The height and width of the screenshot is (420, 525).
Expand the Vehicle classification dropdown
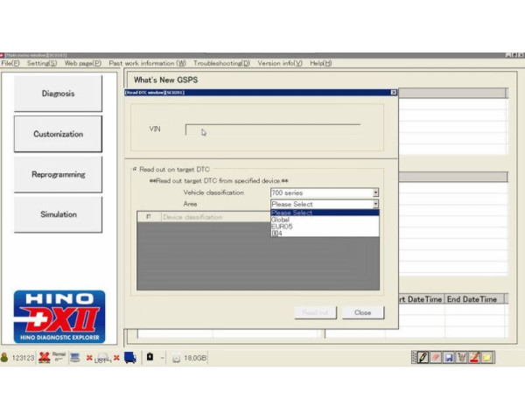(375, 192)
